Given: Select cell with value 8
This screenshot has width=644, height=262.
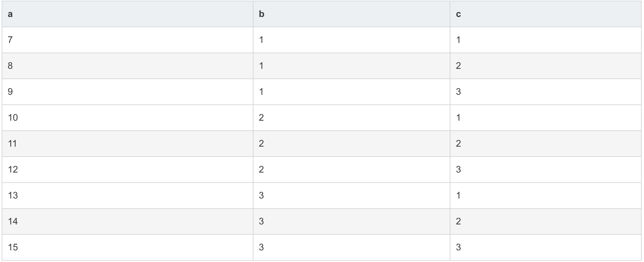Looking at the screenshot, I should (127, 66).
